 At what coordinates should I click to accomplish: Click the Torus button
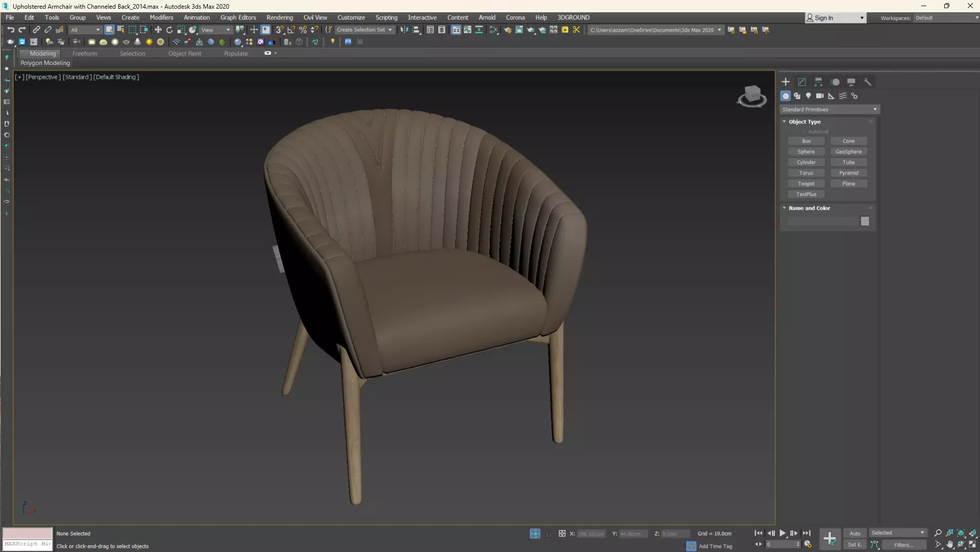[x=806, y=173]
